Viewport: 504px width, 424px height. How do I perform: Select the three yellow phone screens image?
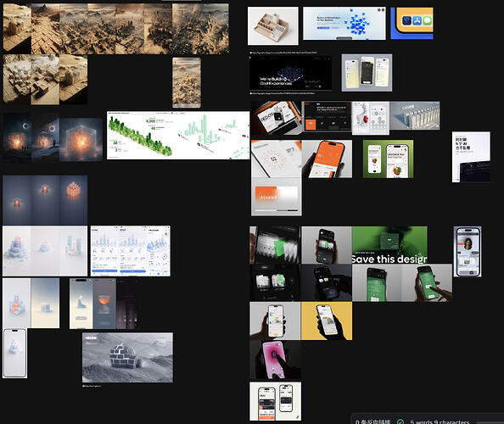[367, 73]
